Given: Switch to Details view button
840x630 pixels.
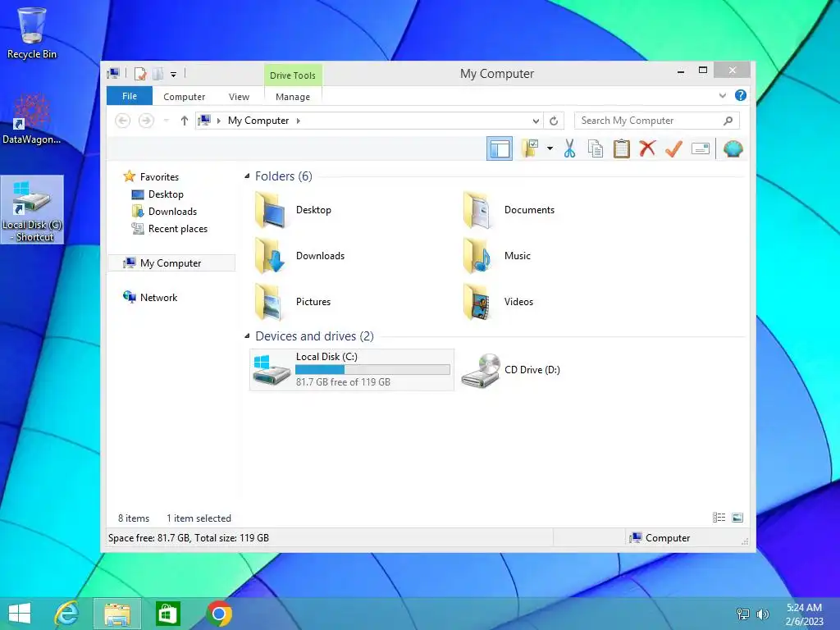Looking at the screenshot, I should [x=719, y=518].
